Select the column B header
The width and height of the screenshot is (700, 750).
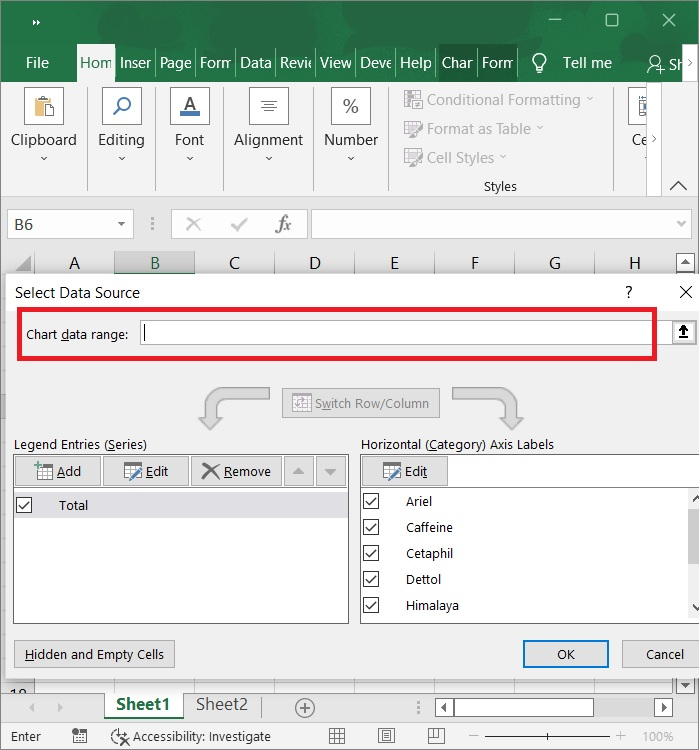pyautogui.click(x=155, y=263)
